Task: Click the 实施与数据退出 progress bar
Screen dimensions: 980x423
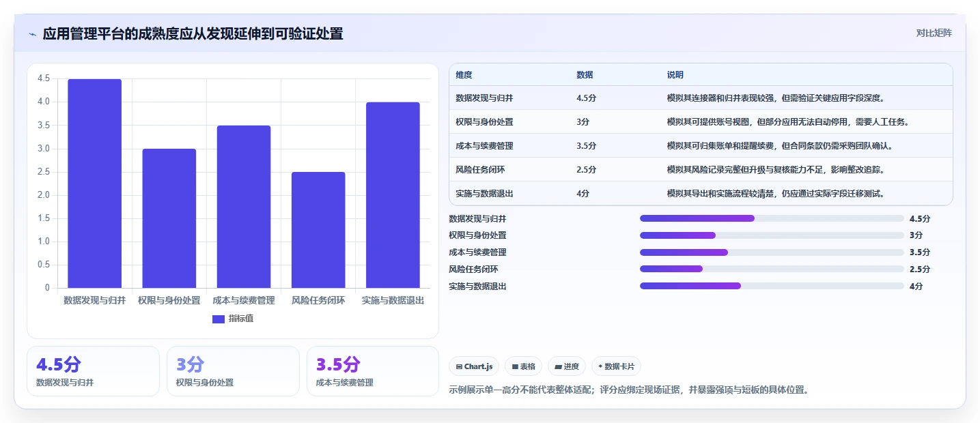Action: tap(772, 286)
